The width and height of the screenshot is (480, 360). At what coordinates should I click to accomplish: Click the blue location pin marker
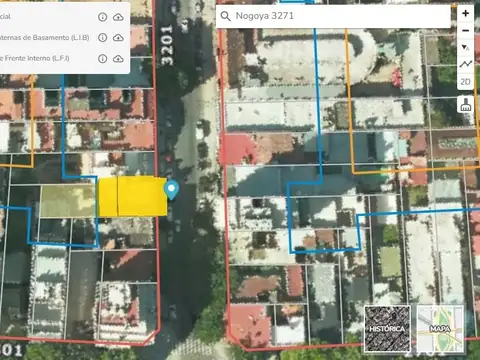171,190
